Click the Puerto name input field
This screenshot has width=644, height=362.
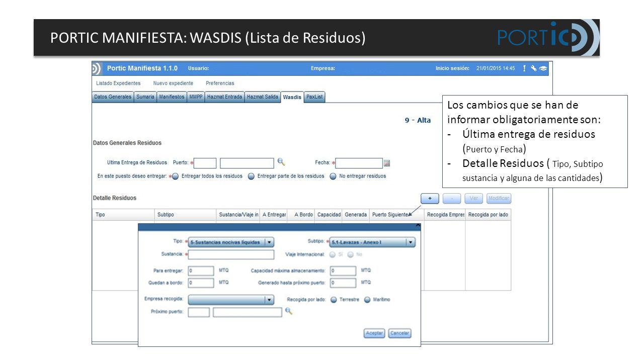point(247,163)
